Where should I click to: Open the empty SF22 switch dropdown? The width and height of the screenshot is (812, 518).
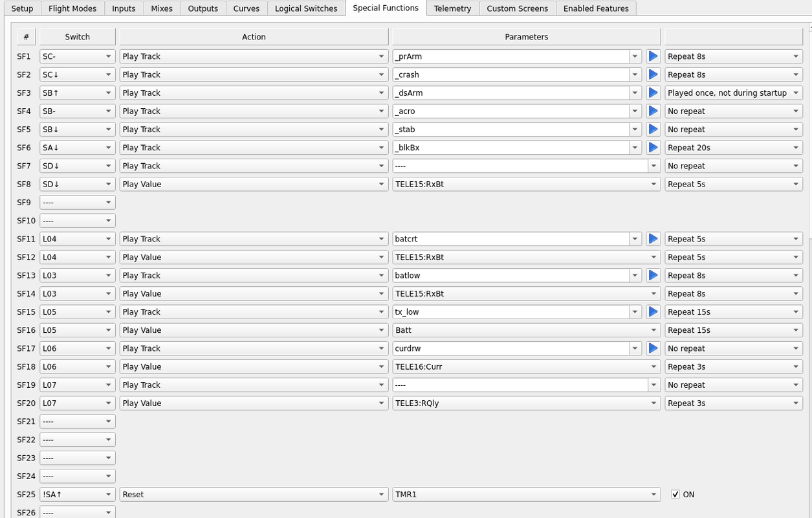pyautogui.click(x=78, y=440)
